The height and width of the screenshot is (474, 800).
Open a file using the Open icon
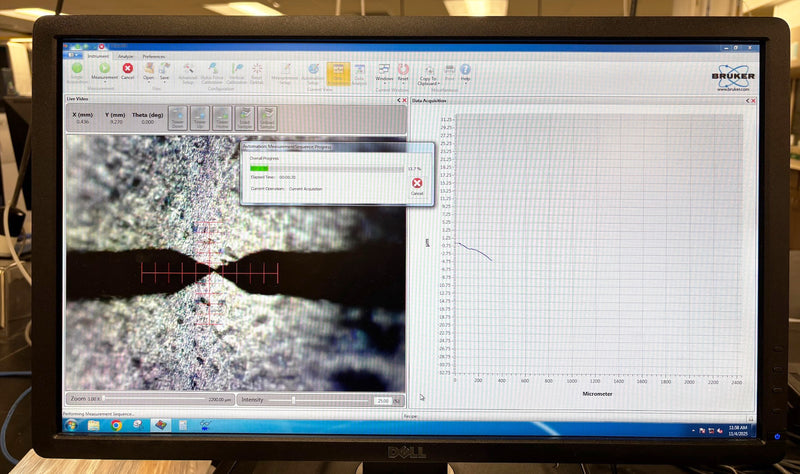point(148,68)
